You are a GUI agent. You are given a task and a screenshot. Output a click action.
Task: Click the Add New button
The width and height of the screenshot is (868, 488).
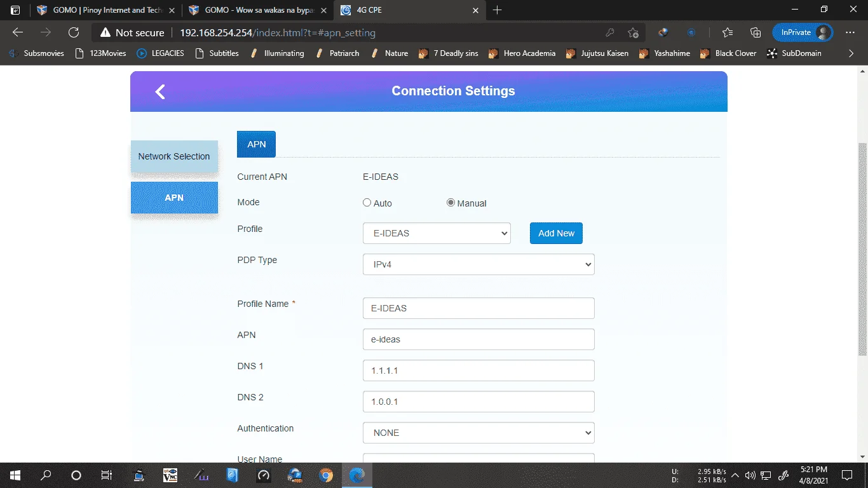pos(556,233)
